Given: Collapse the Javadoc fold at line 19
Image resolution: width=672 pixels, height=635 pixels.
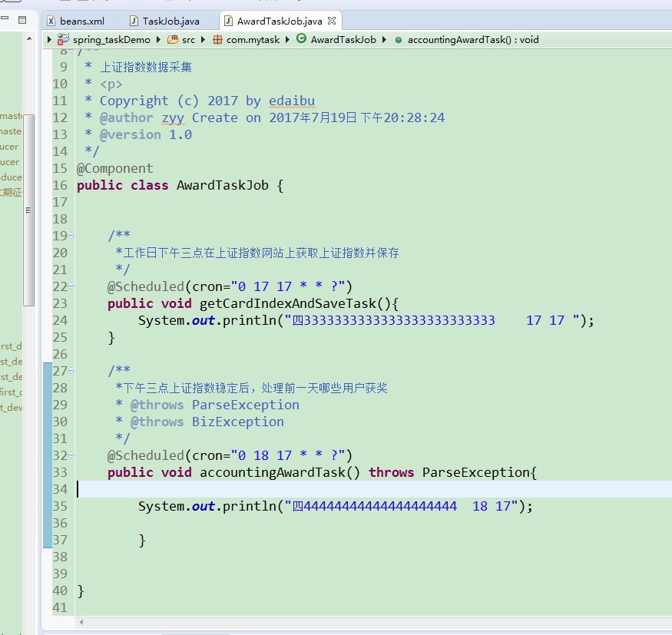Looking at the screenshot, I should [71, 235].
